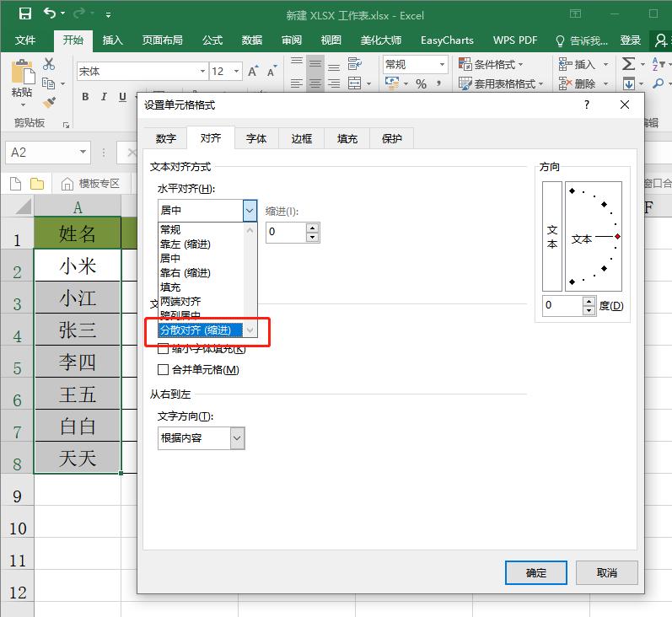Image resolution: width=672 pixels, height=617 pixels.
Task: Open the 常规 number format dropdown in ribbon
Action: (x=442, y=64)
